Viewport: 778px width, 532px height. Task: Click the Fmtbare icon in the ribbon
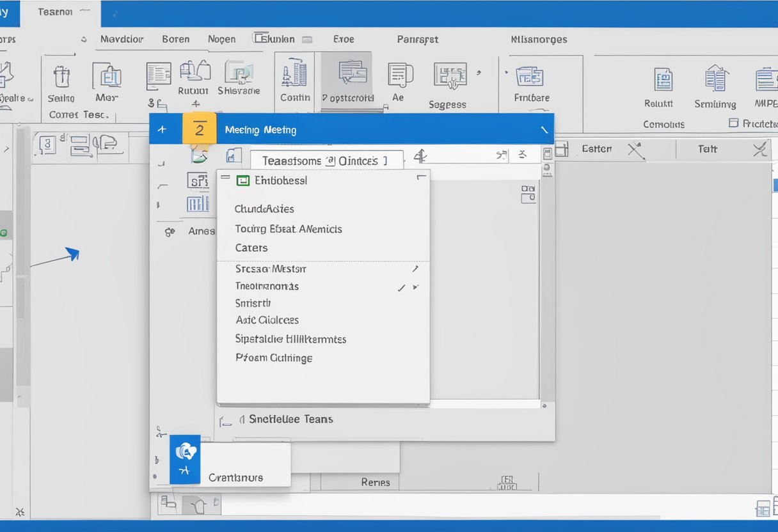click(530, 77)
